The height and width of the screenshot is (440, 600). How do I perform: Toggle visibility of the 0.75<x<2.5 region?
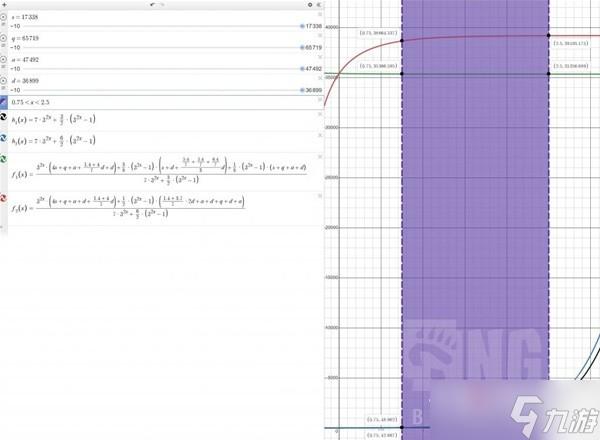pos(5,102)
